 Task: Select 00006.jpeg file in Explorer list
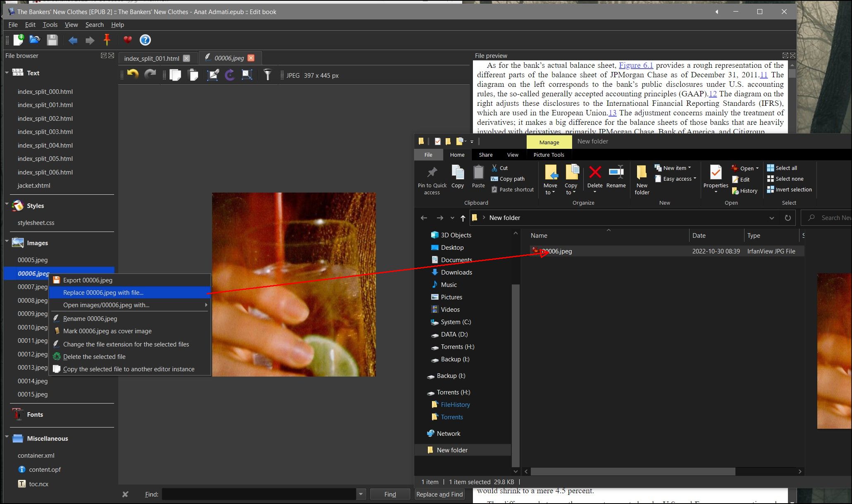pyautogui.click(x=557, y=251)
